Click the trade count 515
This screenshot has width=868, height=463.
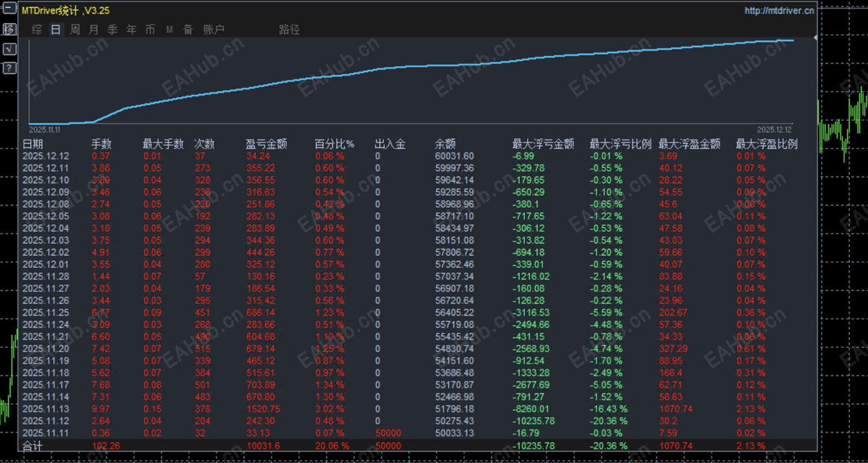pos(203,348)
